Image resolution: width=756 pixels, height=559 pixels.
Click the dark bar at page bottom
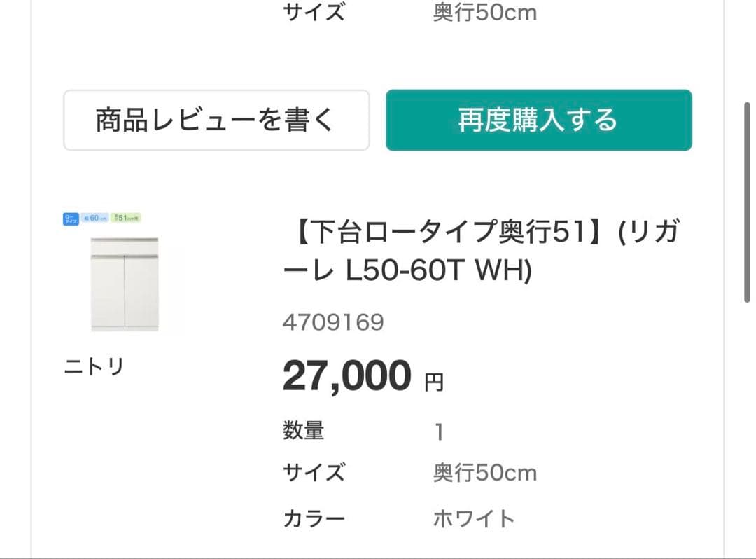tap(378, 557)
